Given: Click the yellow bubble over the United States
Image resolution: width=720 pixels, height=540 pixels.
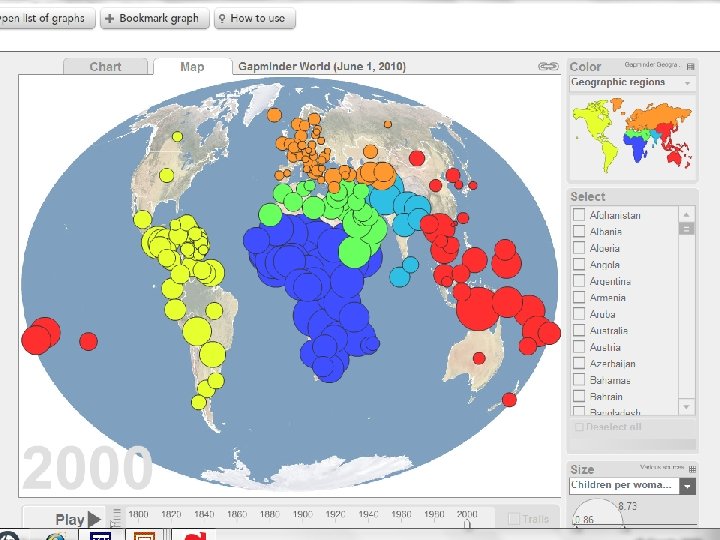Looking at the screenshot, I should pyautogui.click(x=166, y=175).
